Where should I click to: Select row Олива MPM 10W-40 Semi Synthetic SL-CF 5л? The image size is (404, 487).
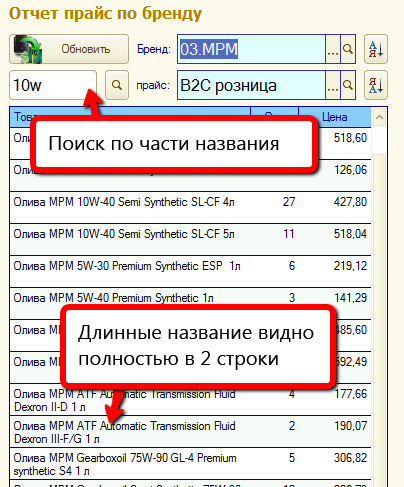pos(190,239)
